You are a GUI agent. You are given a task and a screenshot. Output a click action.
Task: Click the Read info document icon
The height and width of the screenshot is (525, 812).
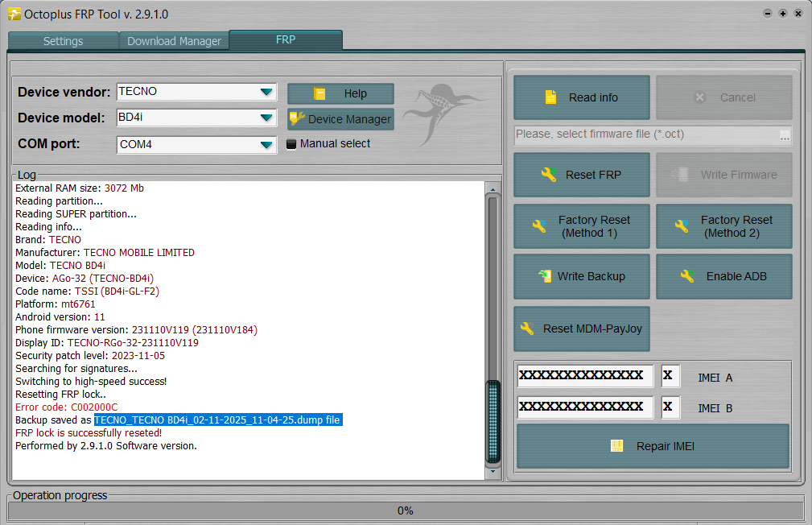pyautogui.click(x=550, y=97)
